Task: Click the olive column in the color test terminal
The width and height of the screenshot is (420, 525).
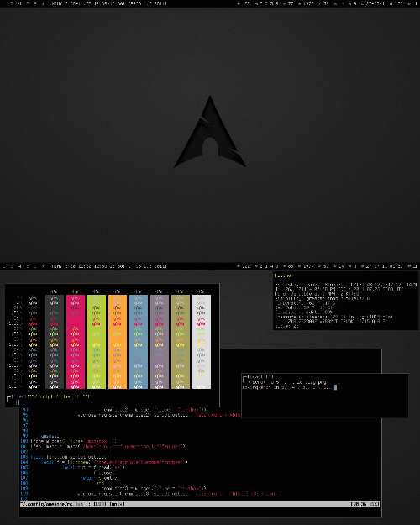Action: (181, 342)
